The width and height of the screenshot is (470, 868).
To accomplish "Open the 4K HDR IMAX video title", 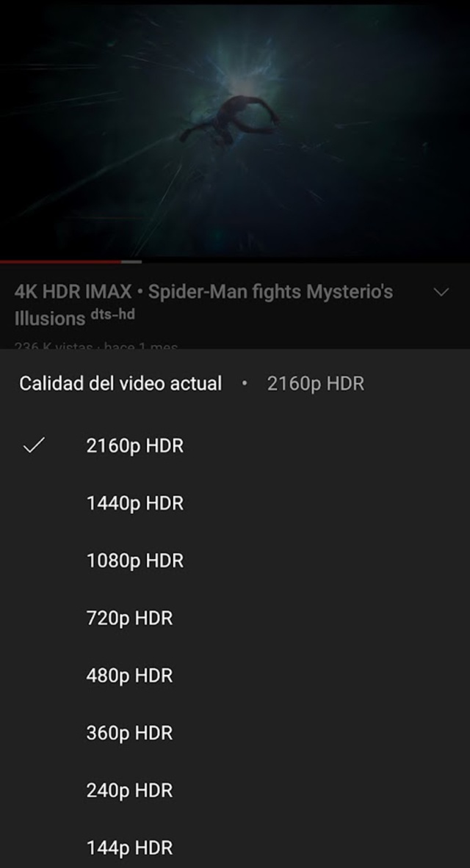I will [203, 304].
